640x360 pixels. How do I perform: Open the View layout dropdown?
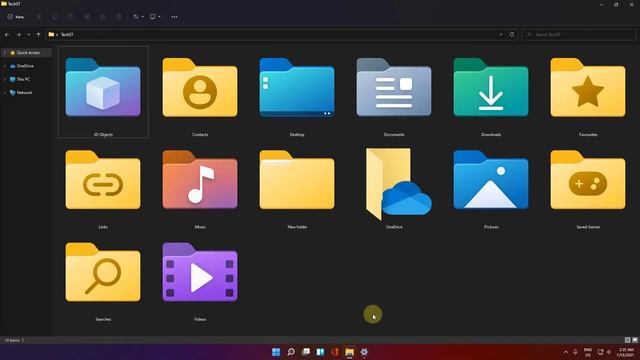(155, 17)
